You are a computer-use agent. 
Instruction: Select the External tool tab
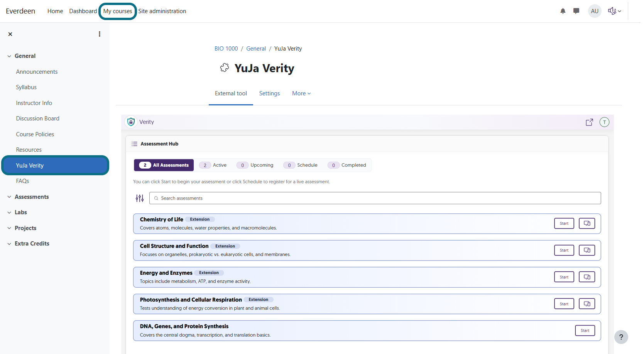pyautogui.click(x=231, y=93)
